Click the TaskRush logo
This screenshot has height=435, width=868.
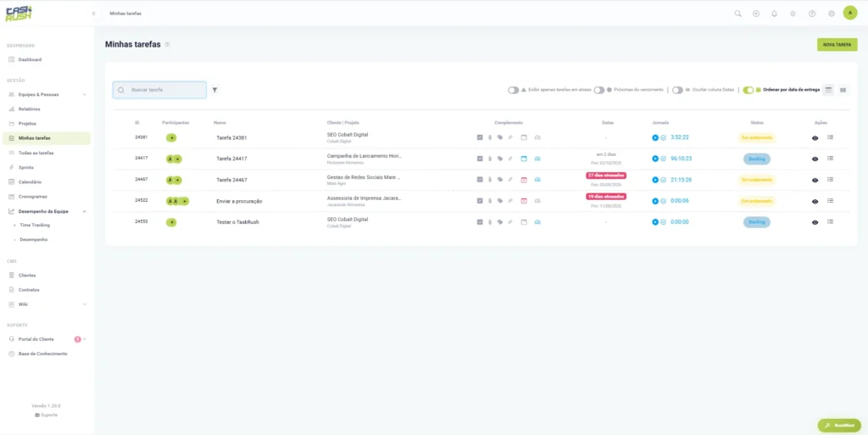click(x=19, y=14)
